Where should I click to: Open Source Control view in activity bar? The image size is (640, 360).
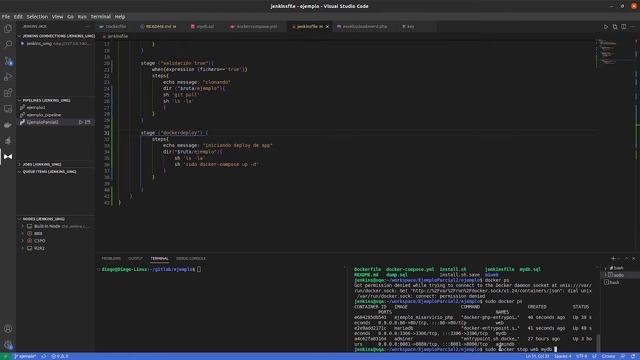tap(8, 61)
